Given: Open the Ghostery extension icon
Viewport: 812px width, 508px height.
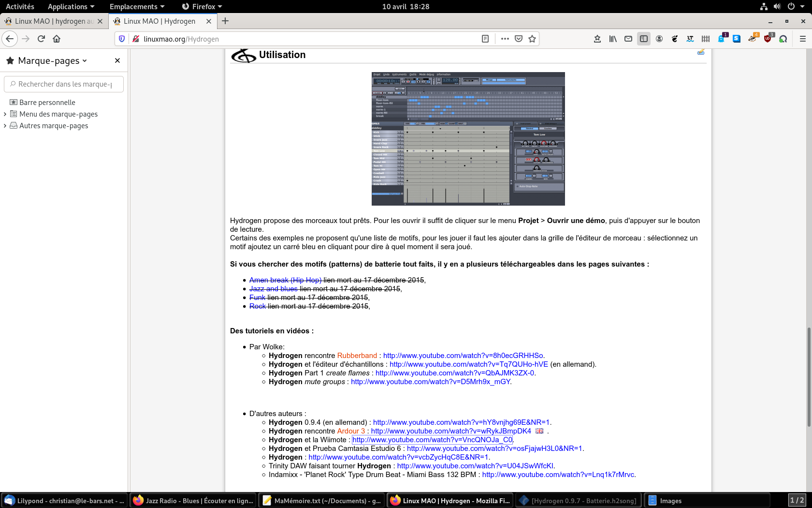Looking at the screenshot, I should point(722,38).
